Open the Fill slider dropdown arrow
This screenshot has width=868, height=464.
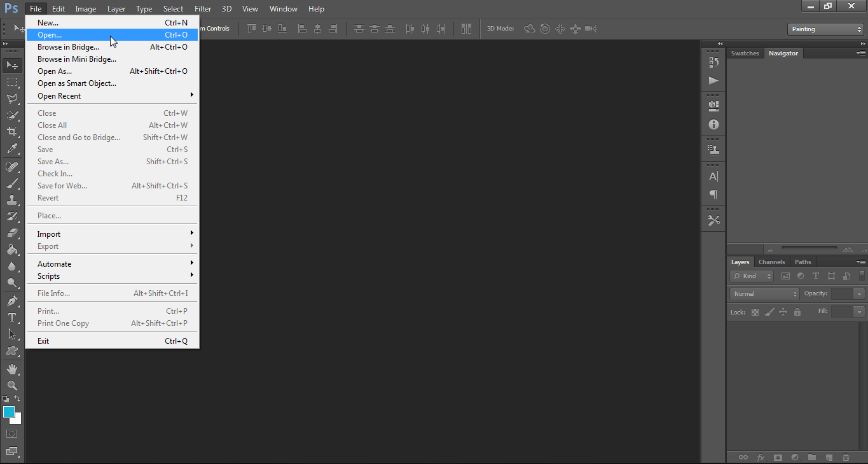click(x=860, y=312)
